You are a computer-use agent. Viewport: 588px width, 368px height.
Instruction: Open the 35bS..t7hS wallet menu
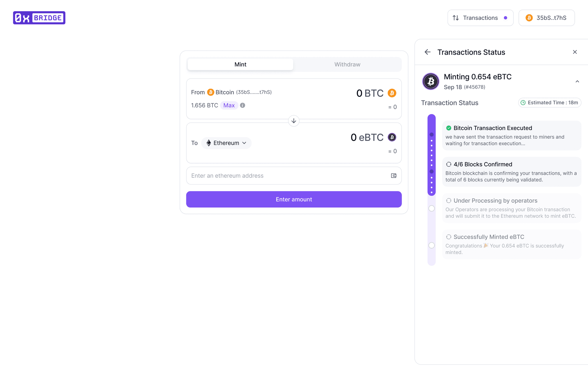tap(546, 18)
